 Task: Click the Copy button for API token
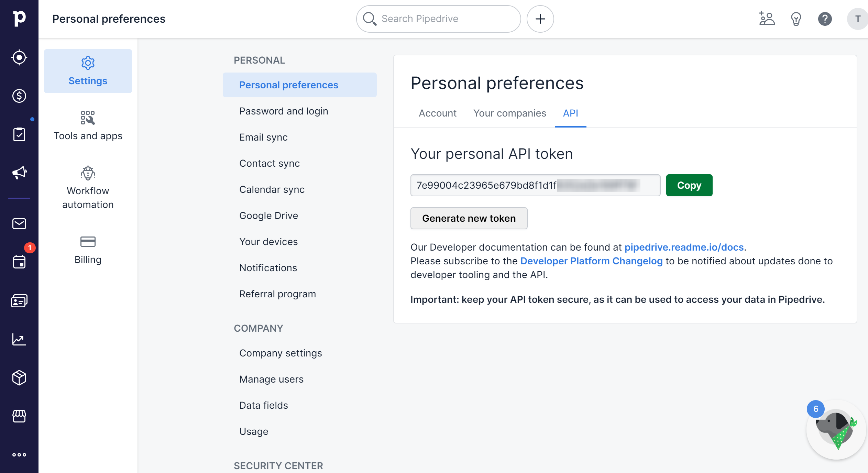click(x=689, y=185)
